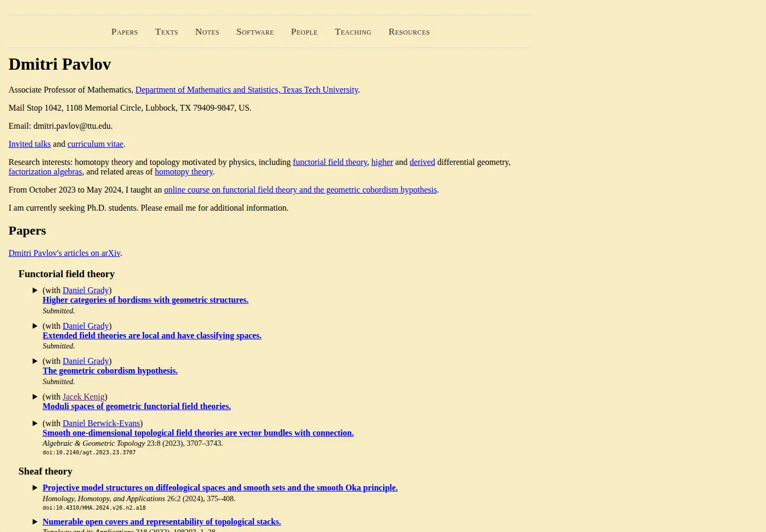This screenshot has height=532, width=766.
Task: Go to the Notes section
Action: point(207,32)
